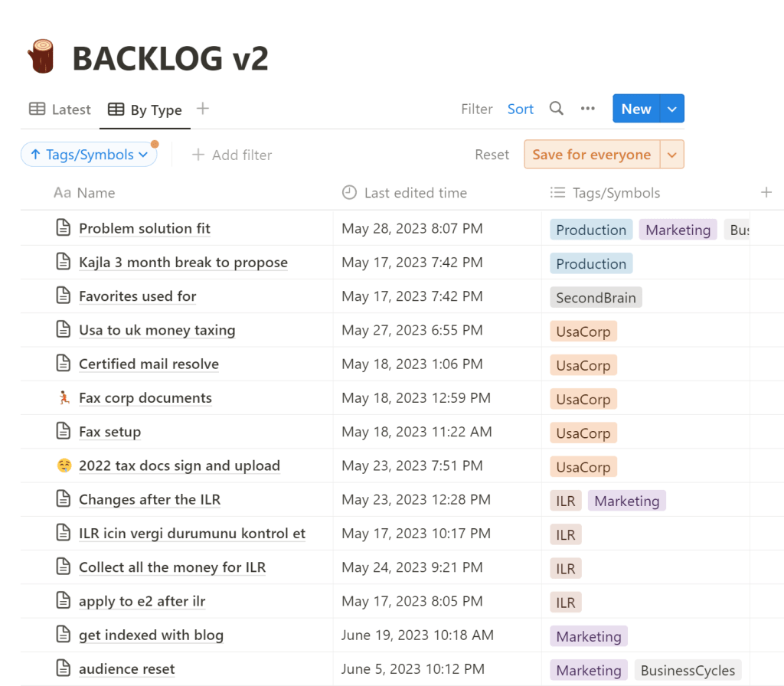Click page icon of ILR icin vergi row
This screenshot has width=784, height=686.
(x=63, y=533)
